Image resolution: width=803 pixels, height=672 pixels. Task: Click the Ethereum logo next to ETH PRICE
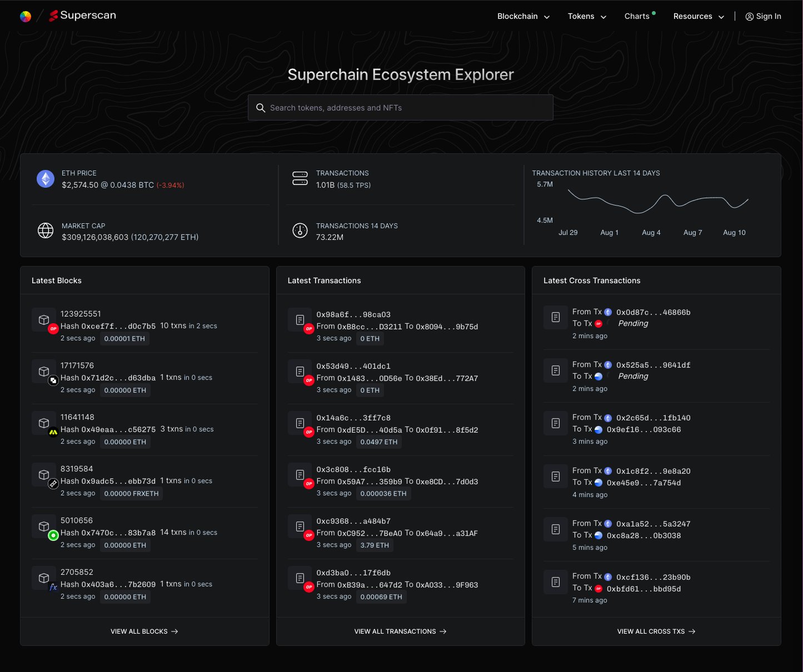tap(45, 179)
